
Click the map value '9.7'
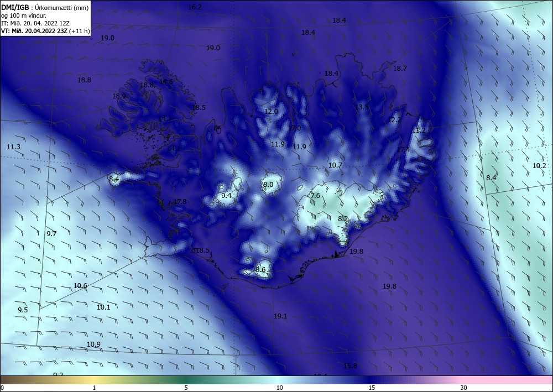click(x=51, y=233)
